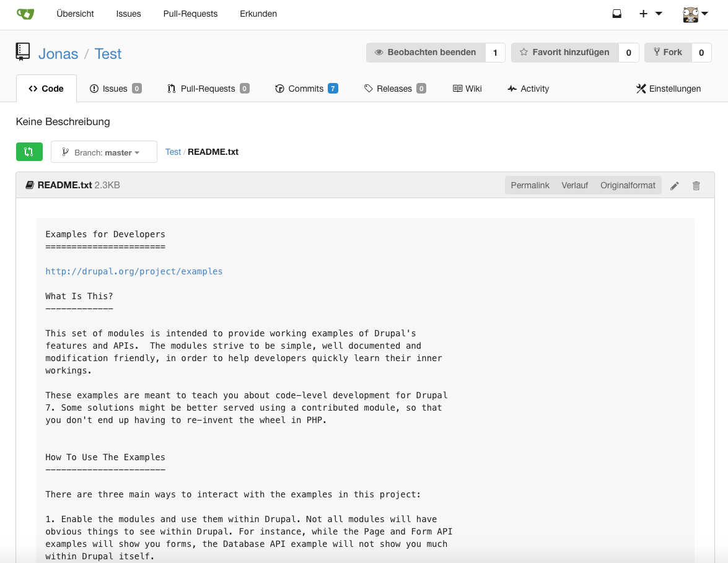Open the Activity tab

coord(528,88)
